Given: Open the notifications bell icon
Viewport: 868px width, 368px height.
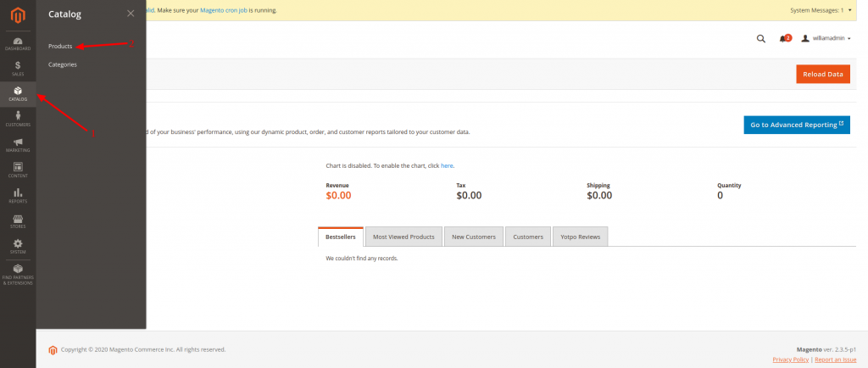Looking at the screenshot, I should pyautogui.click(x=783, y=38).
